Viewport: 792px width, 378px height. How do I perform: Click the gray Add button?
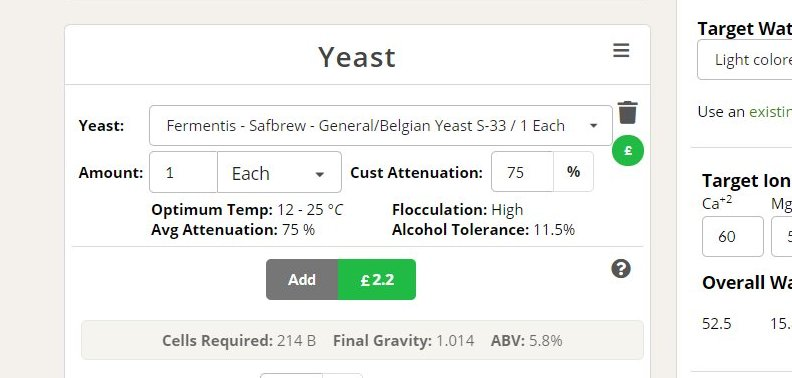click(x=302, y=279)
